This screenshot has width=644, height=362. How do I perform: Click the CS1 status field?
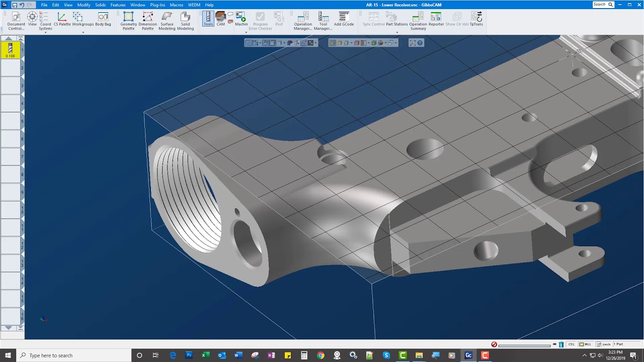click(571, 344)
